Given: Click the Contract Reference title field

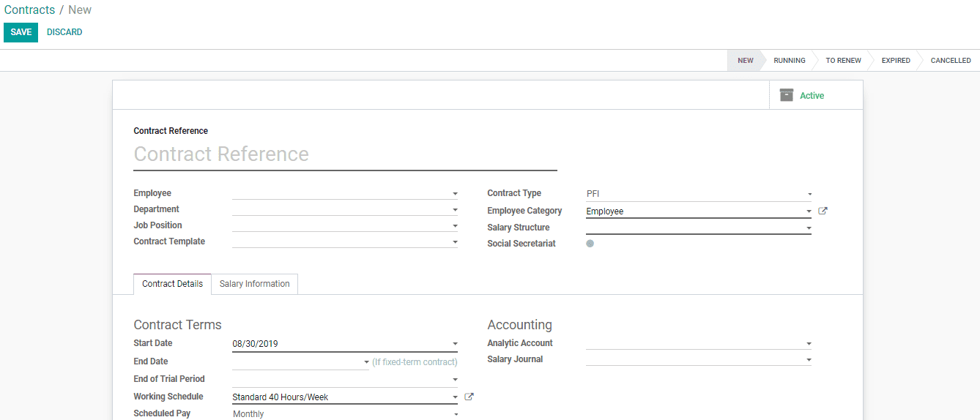Looking at the screenshot, I should (x=345, y=154).
